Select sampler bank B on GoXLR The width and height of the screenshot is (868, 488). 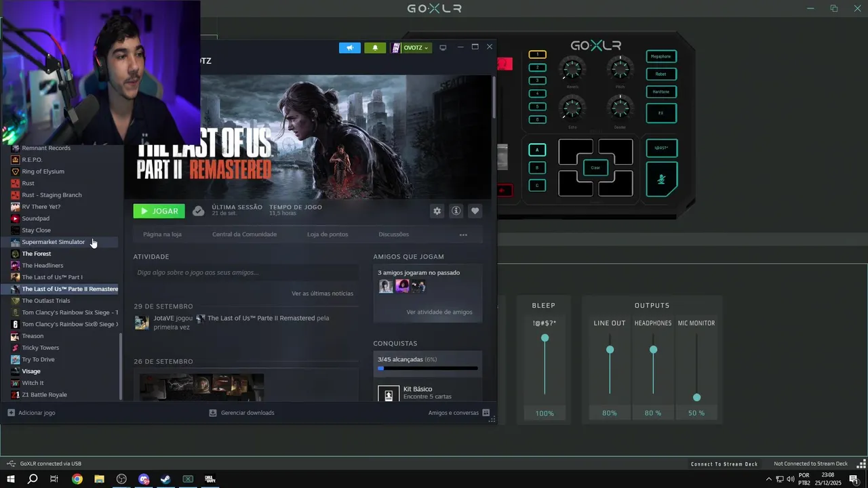coord(537,167)
